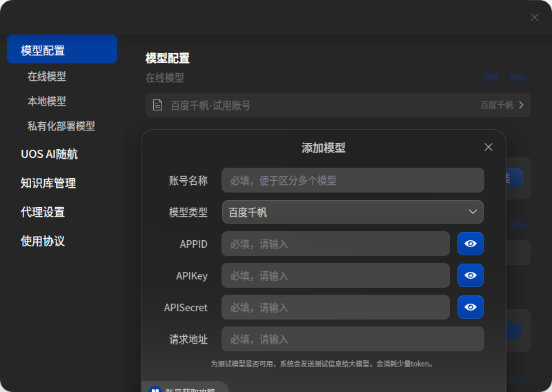Close the 添加模型 dialog

(489, 147)
